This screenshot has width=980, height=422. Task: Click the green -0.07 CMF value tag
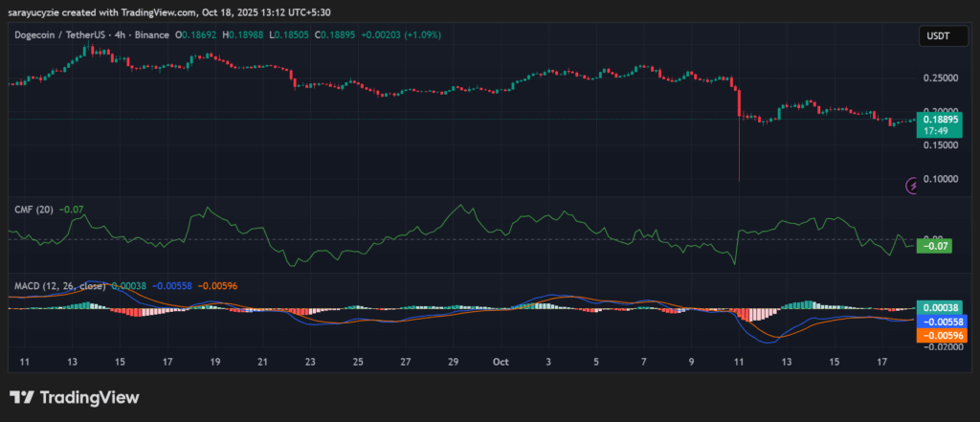coord(934,246)
